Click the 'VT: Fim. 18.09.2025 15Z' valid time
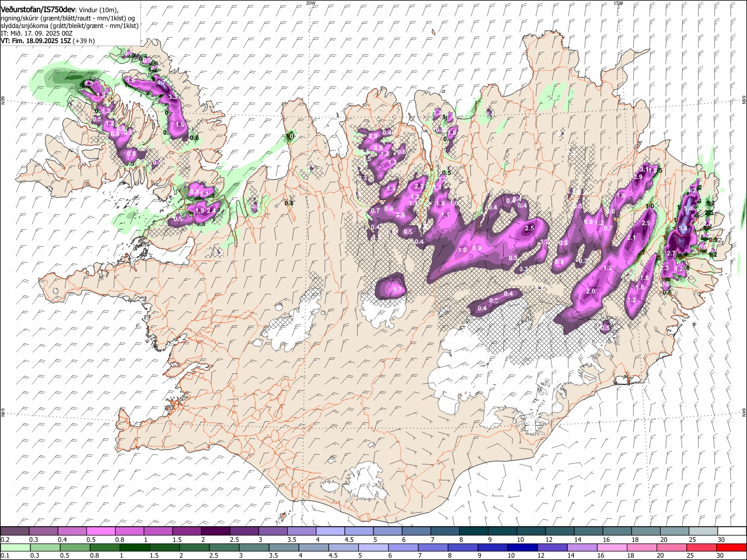Screen dimensions: 747x560 click(x=36, y=41)
